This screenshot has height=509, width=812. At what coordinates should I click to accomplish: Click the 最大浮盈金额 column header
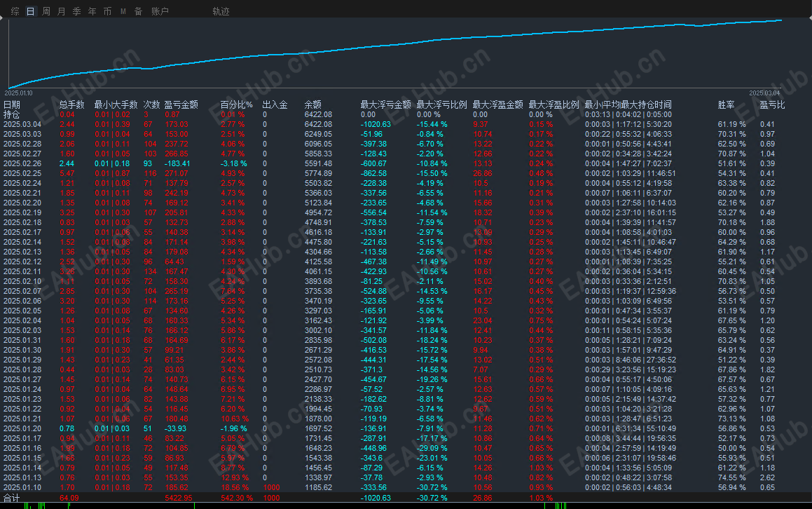pos(497,104)
